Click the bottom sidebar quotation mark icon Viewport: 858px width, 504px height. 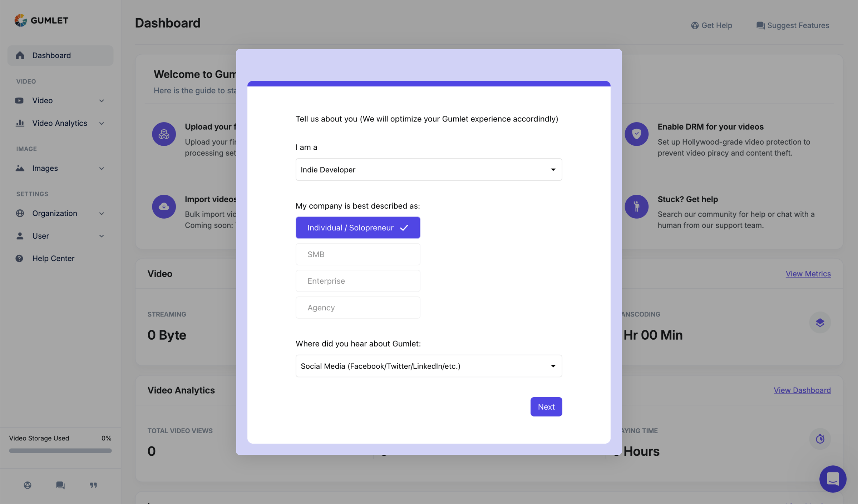(93, 485)
